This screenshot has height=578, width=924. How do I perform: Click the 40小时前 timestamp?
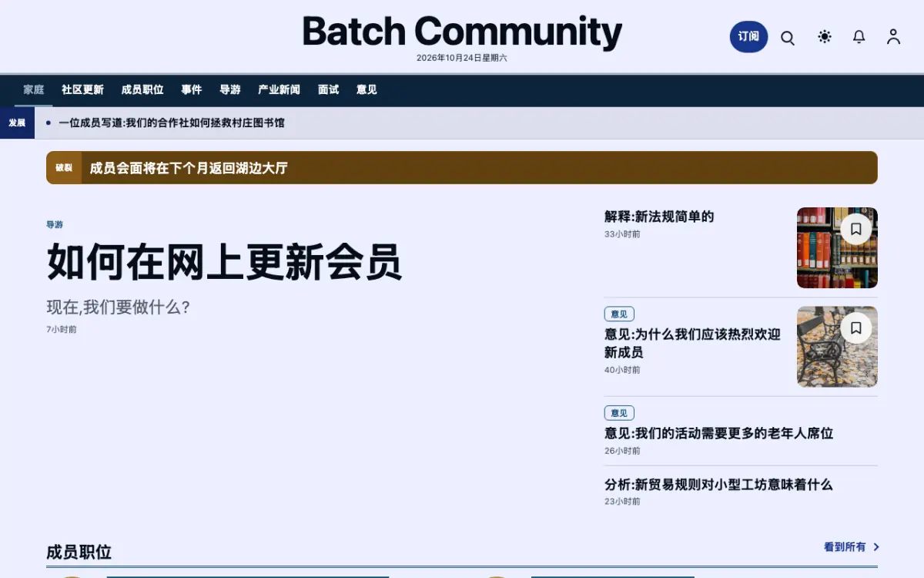[x=622, y=370]
